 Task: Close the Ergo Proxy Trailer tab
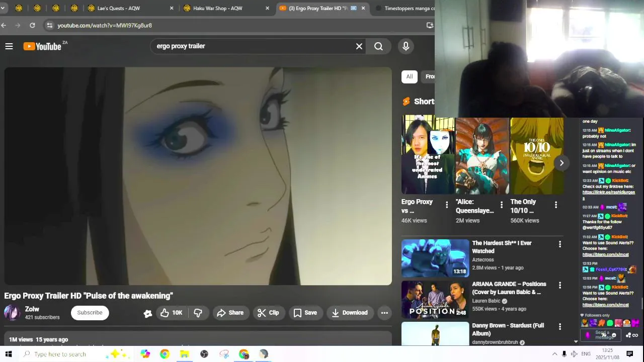(x=363, y=8)
